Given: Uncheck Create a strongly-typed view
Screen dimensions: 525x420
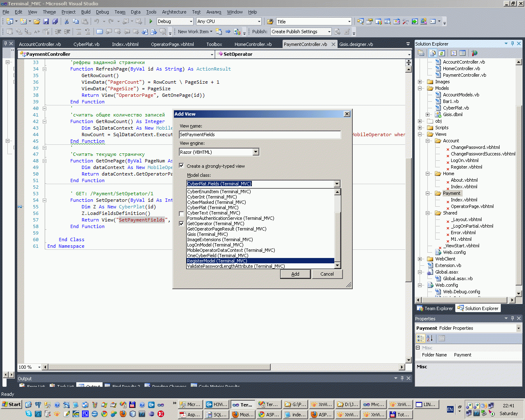Looking at the screenshot, I should point(182,166).
